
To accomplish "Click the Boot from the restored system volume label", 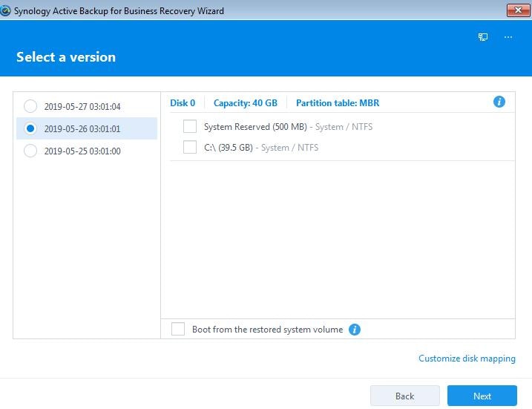I will click(x=267, y=330).
